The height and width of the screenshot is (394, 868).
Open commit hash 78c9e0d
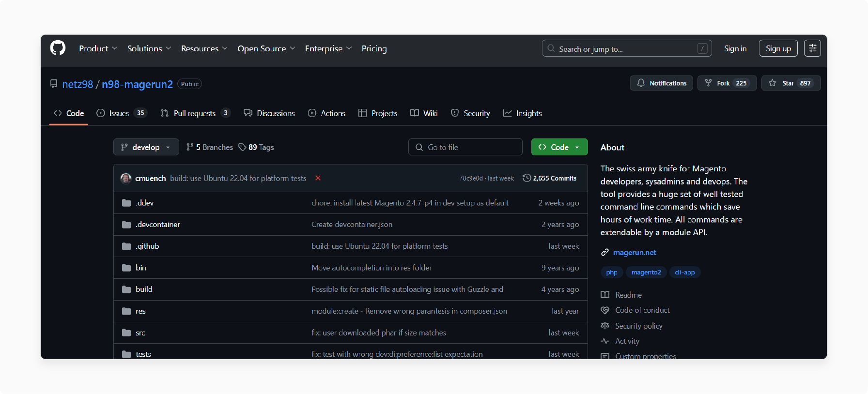471,179
